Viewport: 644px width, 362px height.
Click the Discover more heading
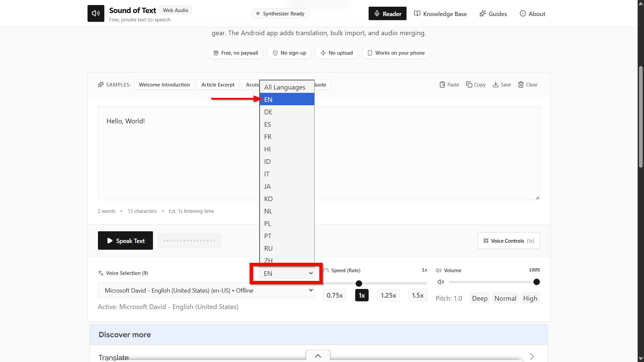(x=125, y=335)
